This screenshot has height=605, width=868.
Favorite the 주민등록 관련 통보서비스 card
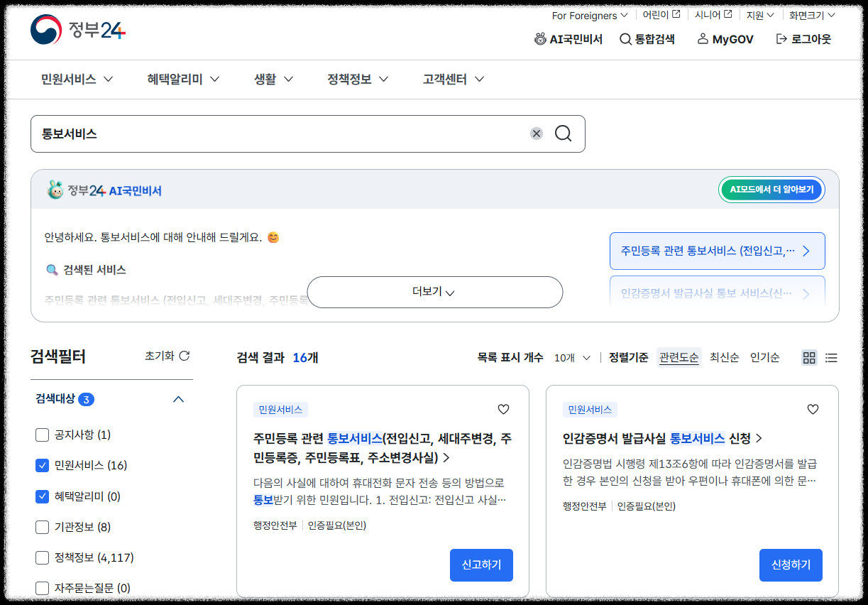tap(503, 409)
